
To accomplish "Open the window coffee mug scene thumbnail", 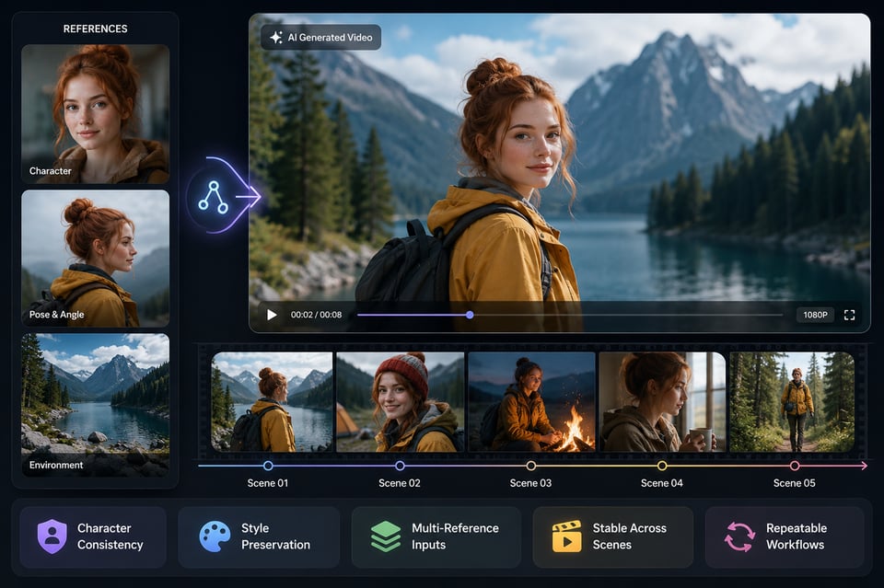I will click(x=662, y=402).
